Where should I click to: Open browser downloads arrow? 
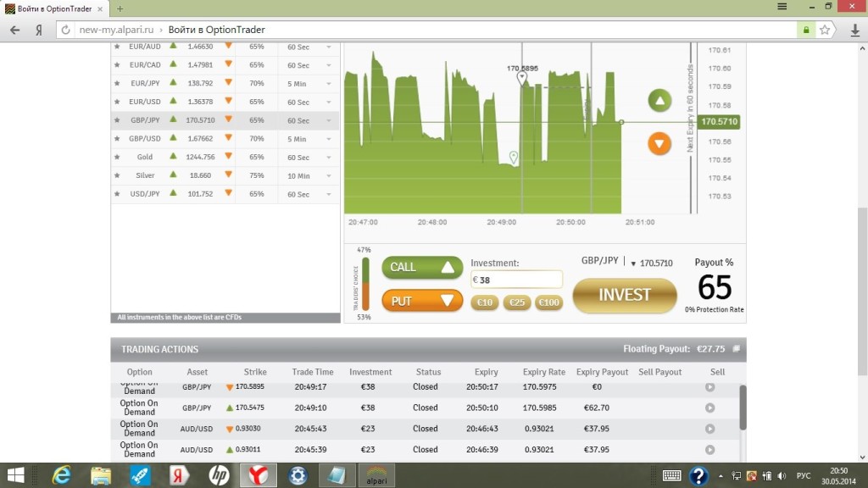point(854,30)
